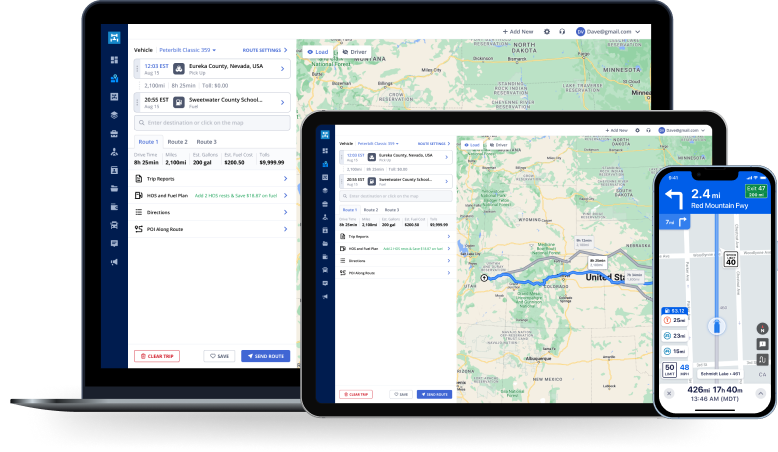Click the Send Route button on tablet
778x452 pixels.
(435, 394)
